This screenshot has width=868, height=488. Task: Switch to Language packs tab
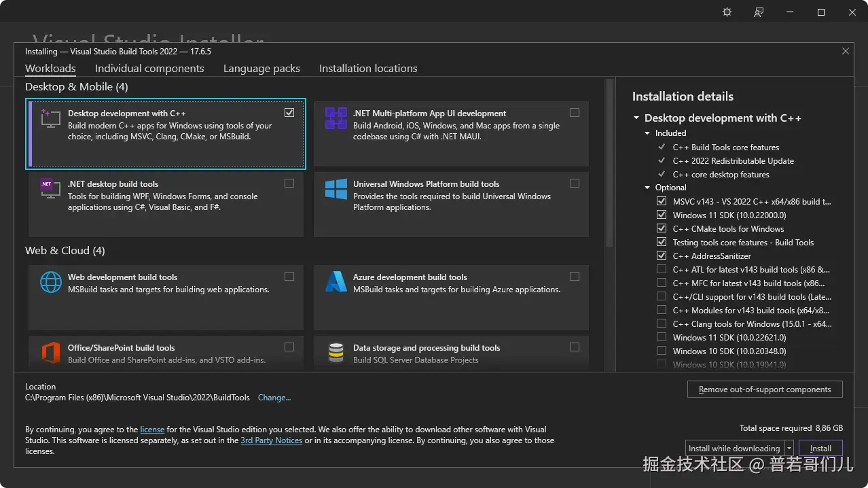(x=261, y=69)
